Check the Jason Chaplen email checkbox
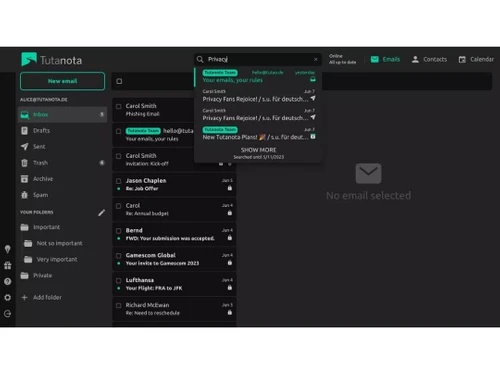 pyautogui.click(x=118, y=181)
